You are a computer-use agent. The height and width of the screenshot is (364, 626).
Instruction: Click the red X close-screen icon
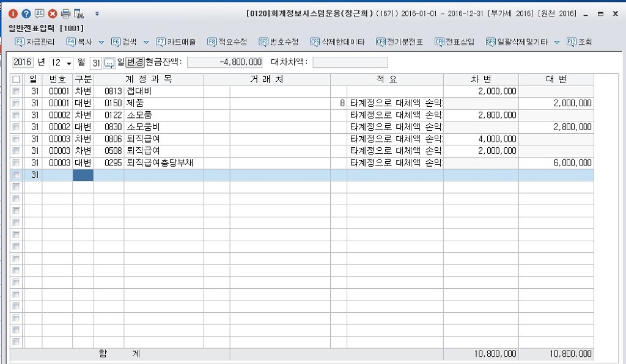[x=53, y=13]
